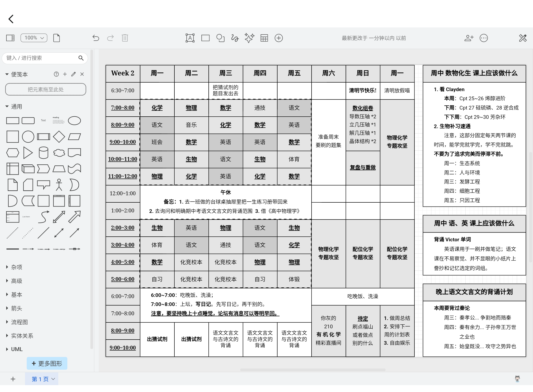Select the freehand drawing tool

[235, 38]
